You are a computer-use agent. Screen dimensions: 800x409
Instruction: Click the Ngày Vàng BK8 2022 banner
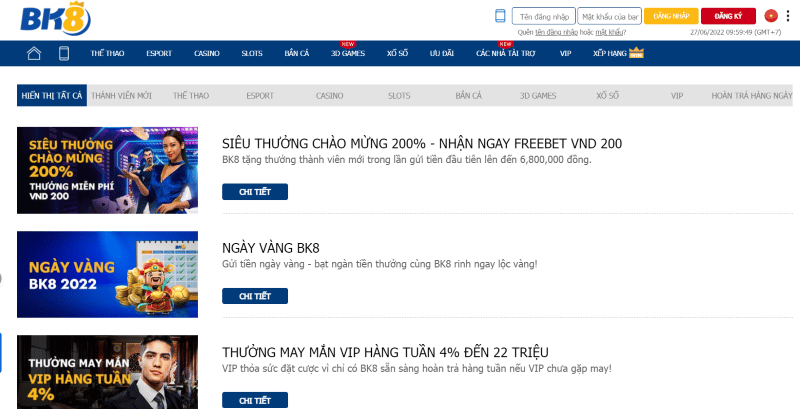108,274
